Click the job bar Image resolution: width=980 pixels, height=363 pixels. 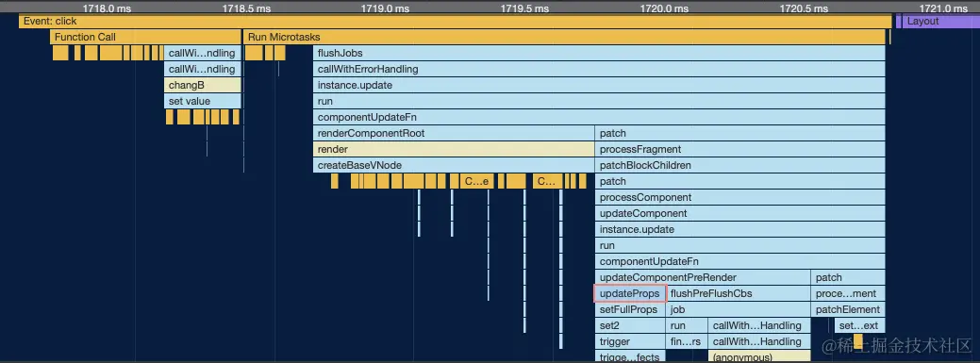tap(739, 310)
